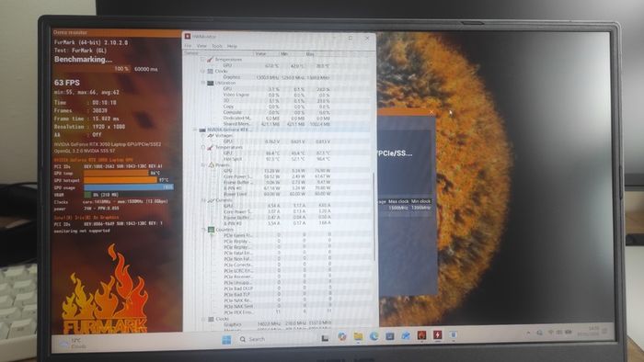Image resolution: width=644 pixels, height=362 pixels.
Task: Open Task View from the taskbar
Action: tap(325, 338)
